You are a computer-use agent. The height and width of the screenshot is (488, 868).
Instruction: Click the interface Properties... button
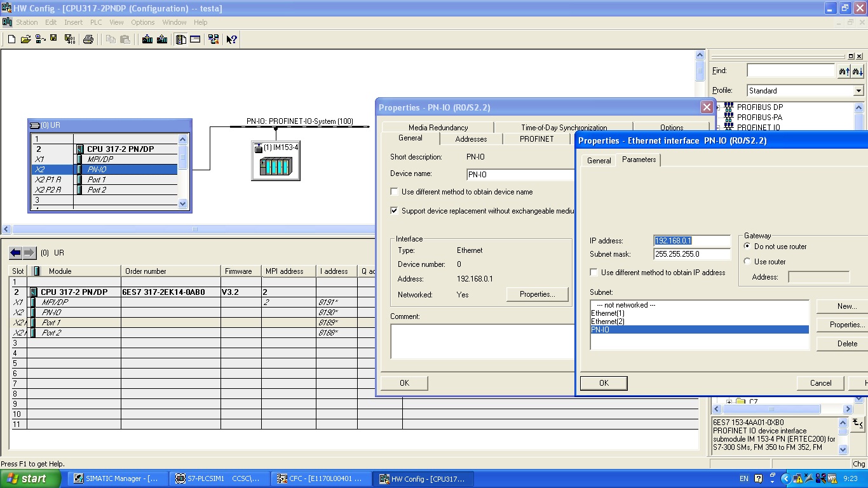[537, 294]
